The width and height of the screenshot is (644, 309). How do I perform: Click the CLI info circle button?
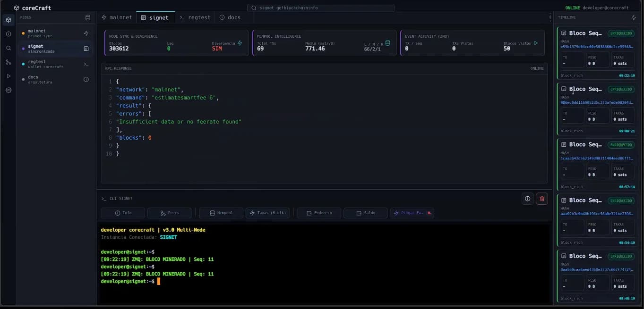(x=528, y=199)
